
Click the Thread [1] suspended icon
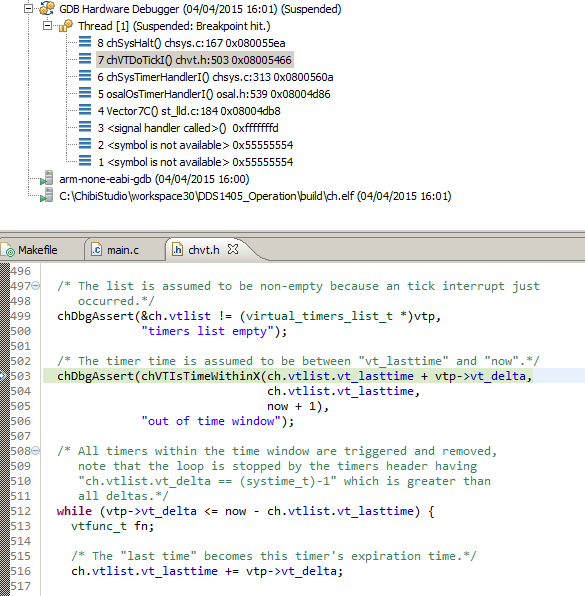click(x=66, y=25)
